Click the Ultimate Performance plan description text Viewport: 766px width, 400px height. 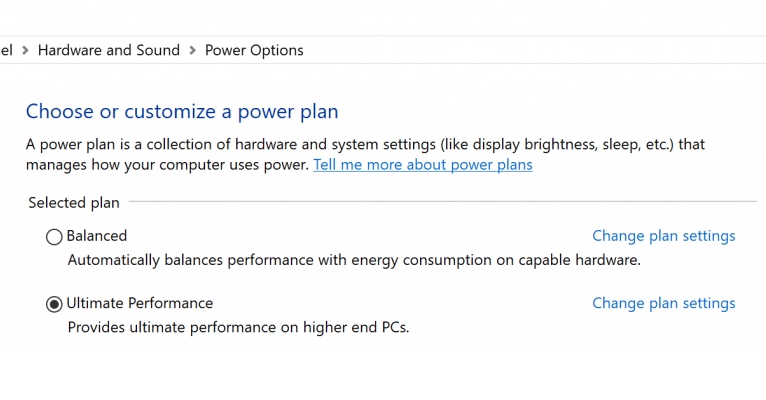pyautogui.click(x=238, y=327)
